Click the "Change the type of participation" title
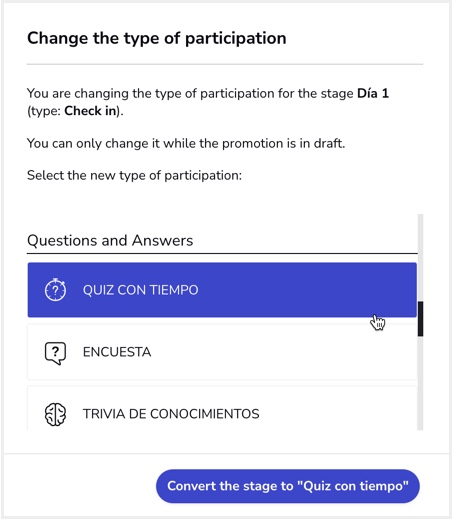This screenshot has height=520, width=452. (x=157, y=38)
